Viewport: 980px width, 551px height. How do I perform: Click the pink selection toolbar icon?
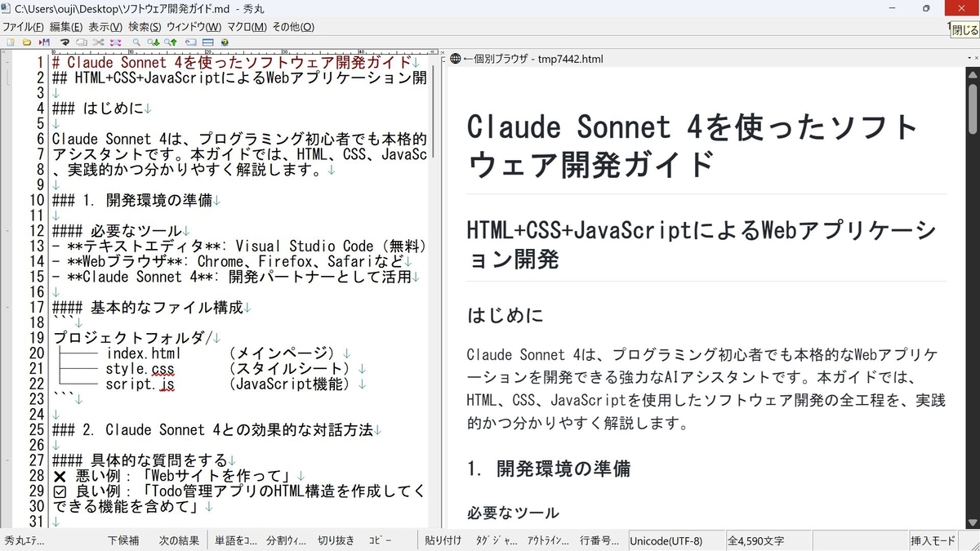(x=115, y=42)
